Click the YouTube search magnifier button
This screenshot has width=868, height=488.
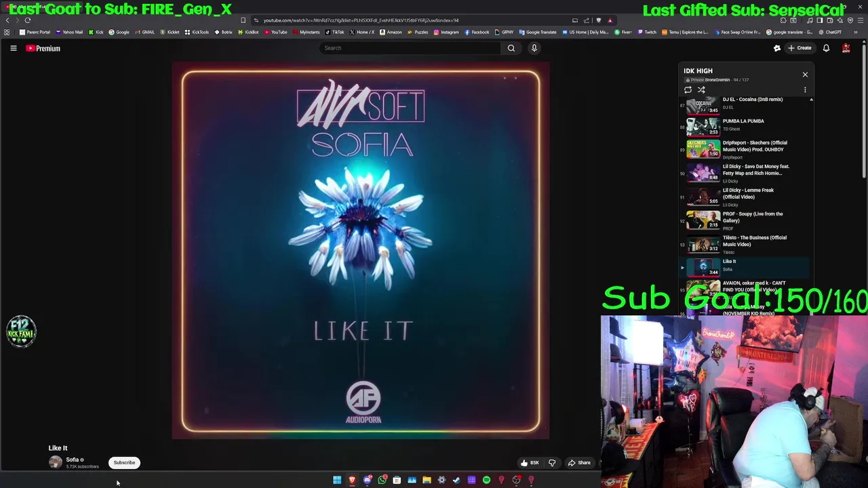point(511,48)
